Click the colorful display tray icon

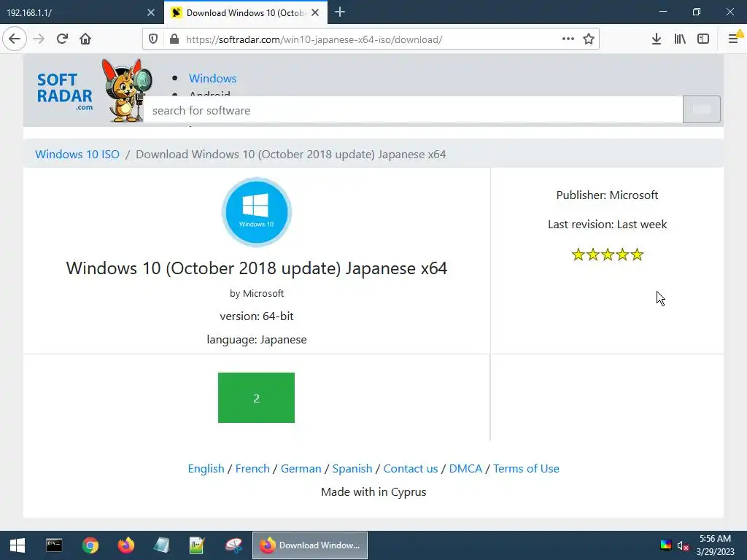click(x=666, y=545)
